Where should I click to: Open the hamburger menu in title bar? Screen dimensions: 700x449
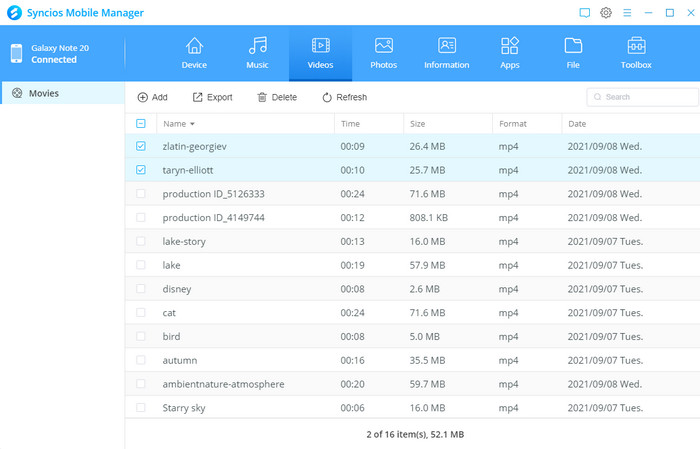click(x=627, y=12)
